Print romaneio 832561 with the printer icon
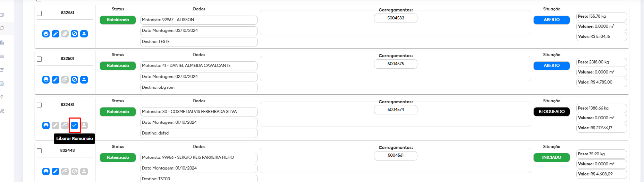The width and height of the screenshot is (644, 182). click(x=46, y=34)
